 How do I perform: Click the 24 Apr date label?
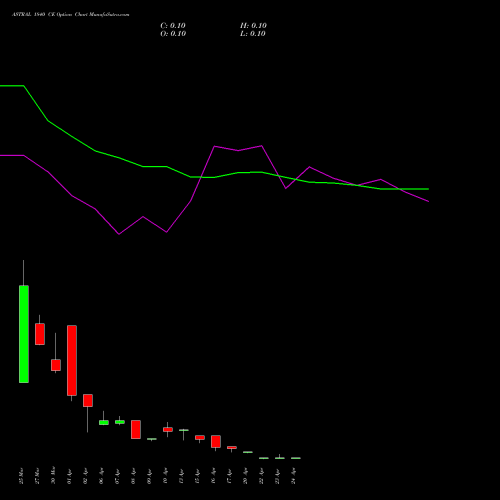pos(294,476)
